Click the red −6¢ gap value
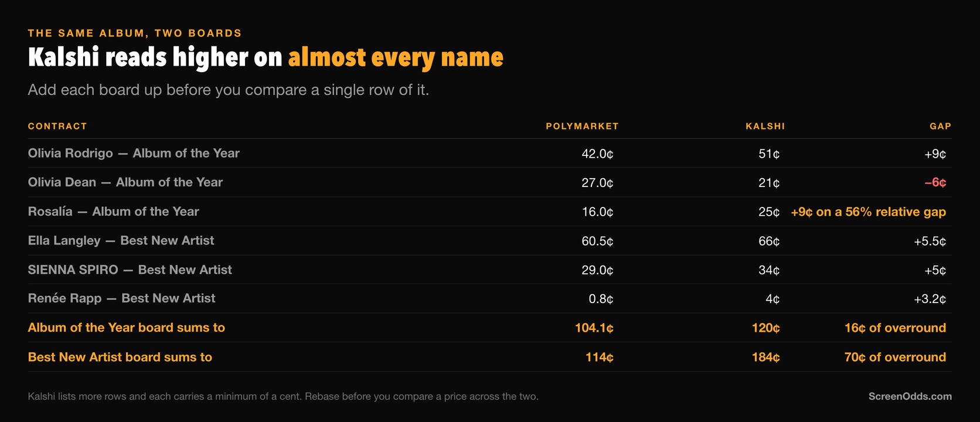 click(x=935, y=183)
